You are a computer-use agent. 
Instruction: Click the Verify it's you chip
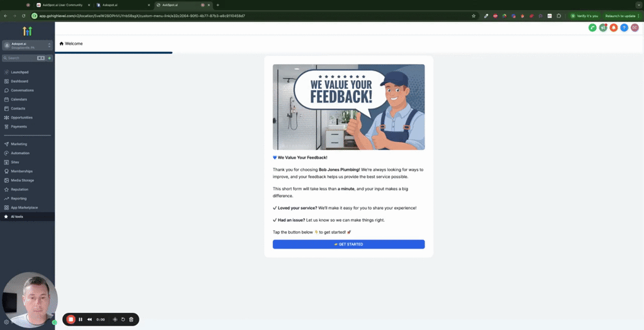584,16
